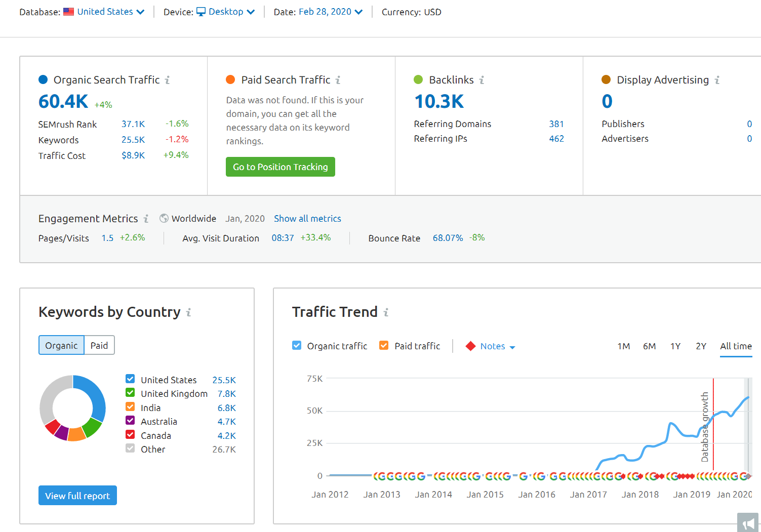Click the Pages/Visits 1.5 value
The width and height of the screenshot is (761, 532).
107,238
